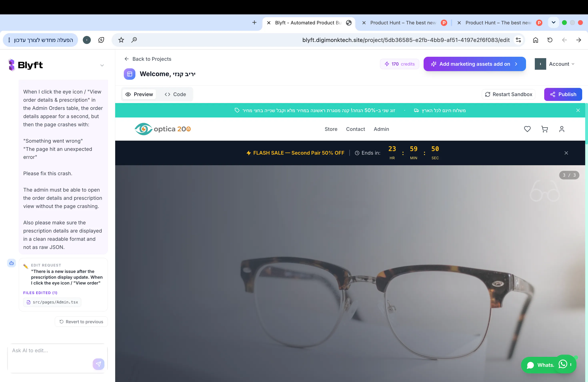The width and height of the screenshot is (588, 382).
Task: Open a new browser tab
Action: click(254, 23)
